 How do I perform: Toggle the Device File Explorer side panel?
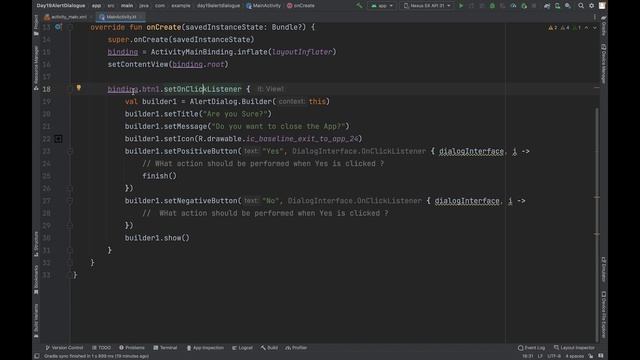[x=604, y=314]
